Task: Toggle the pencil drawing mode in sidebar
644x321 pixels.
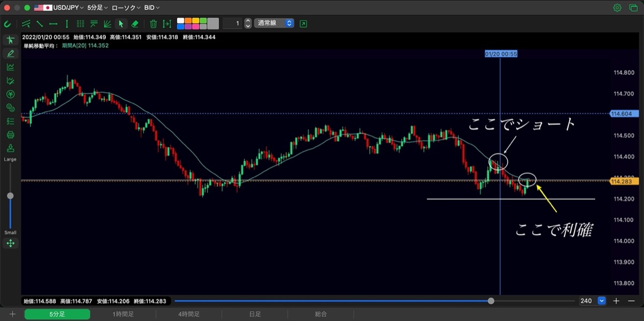Action: (10, 54)
